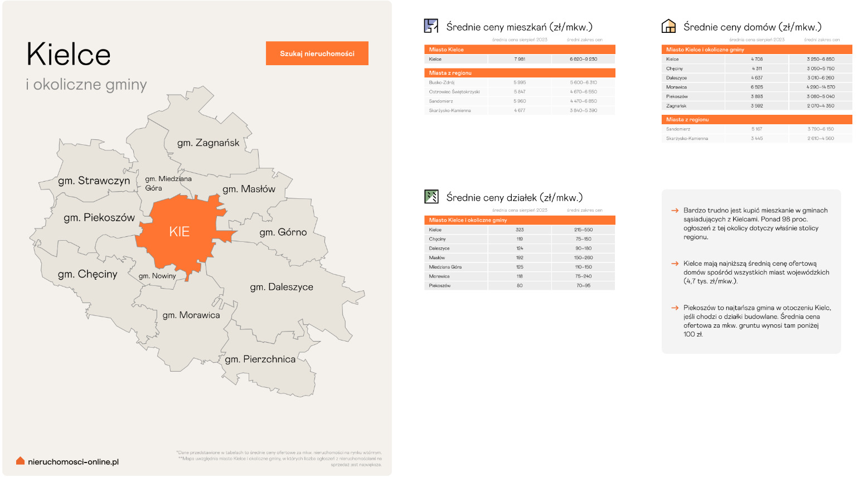
Task: Click the 'Miasto Kielce' apartments table header
Action: tap(519, 50)
